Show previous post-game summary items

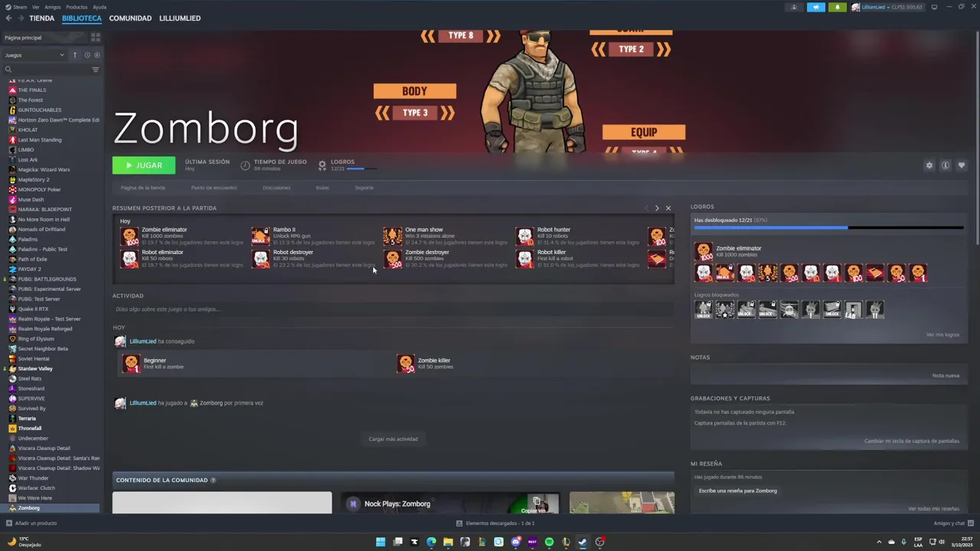pyautogui.click(x=646, y=208)
